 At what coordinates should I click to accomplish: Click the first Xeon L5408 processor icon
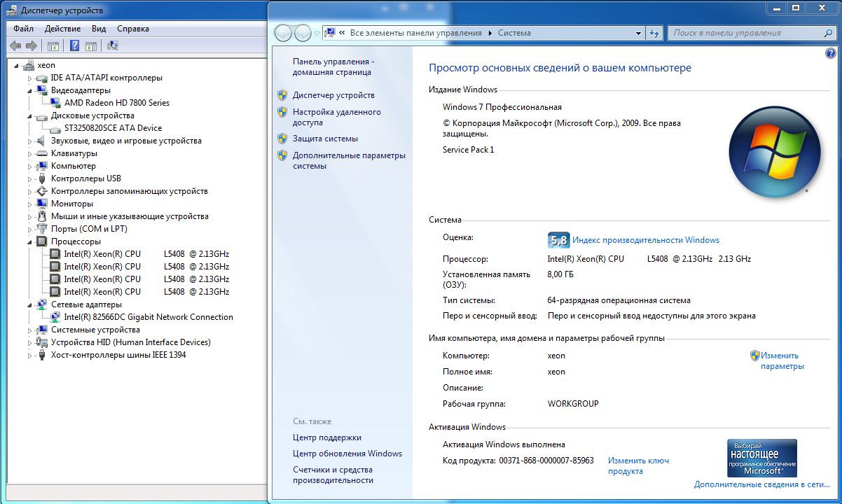point(55,254)
